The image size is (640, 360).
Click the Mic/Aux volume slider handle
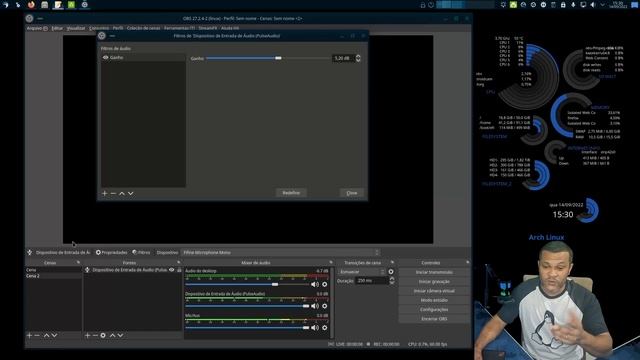coord(306,327)
